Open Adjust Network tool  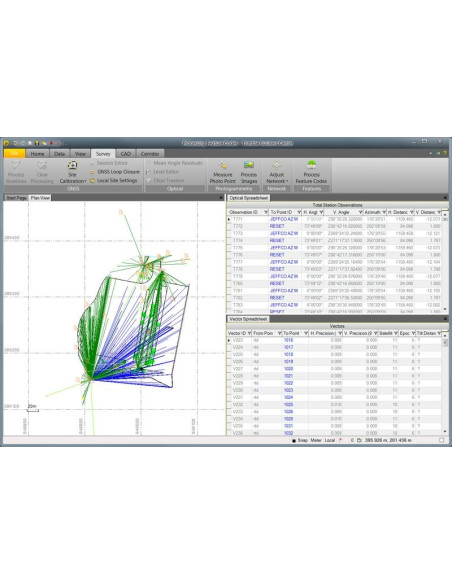tap(277, 172)
